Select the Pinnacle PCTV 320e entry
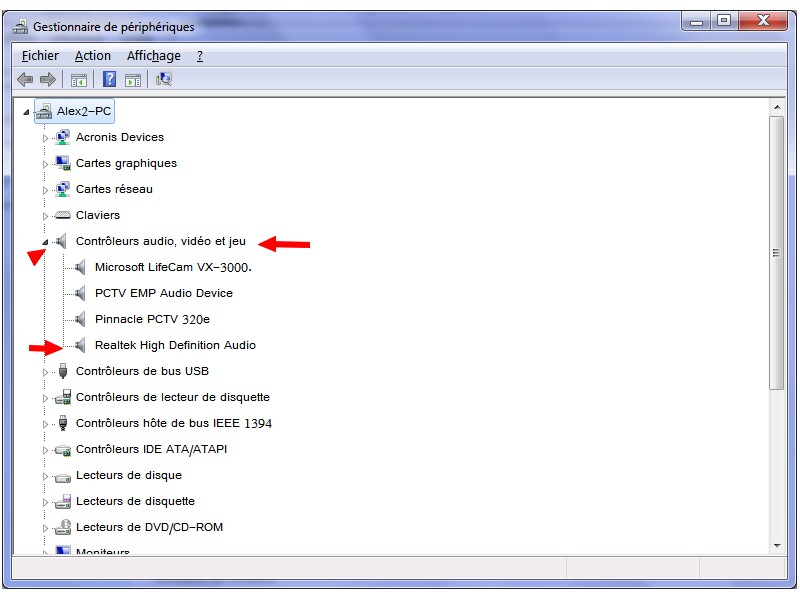 (x=152, y=319)
